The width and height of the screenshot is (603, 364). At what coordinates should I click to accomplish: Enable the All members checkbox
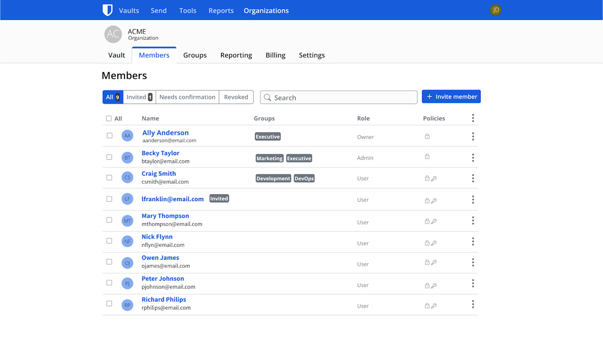click(x=109, y=118)
